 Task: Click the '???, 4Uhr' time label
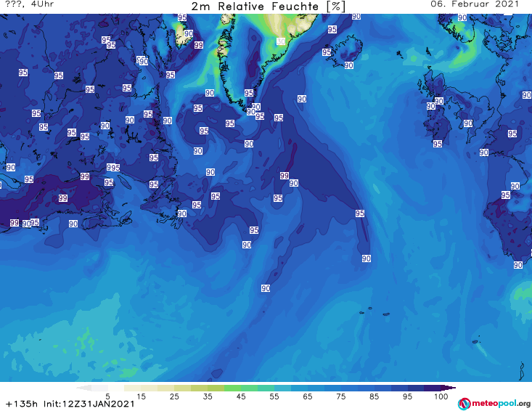(x=30, y=4)
